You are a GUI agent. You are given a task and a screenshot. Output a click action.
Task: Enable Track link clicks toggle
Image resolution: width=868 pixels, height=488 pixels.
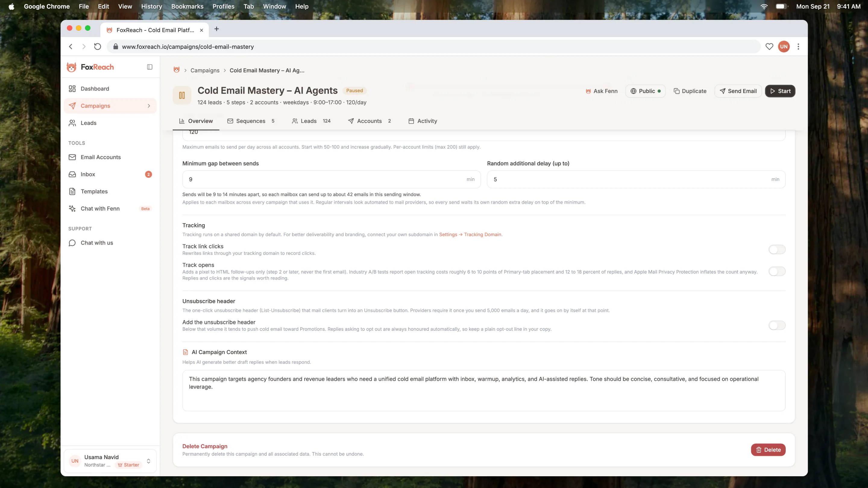click(x=777, y=249)
